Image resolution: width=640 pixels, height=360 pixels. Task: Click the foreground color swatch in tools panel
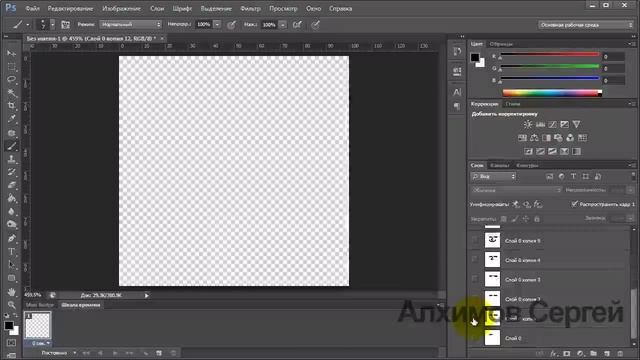(9, 325)
